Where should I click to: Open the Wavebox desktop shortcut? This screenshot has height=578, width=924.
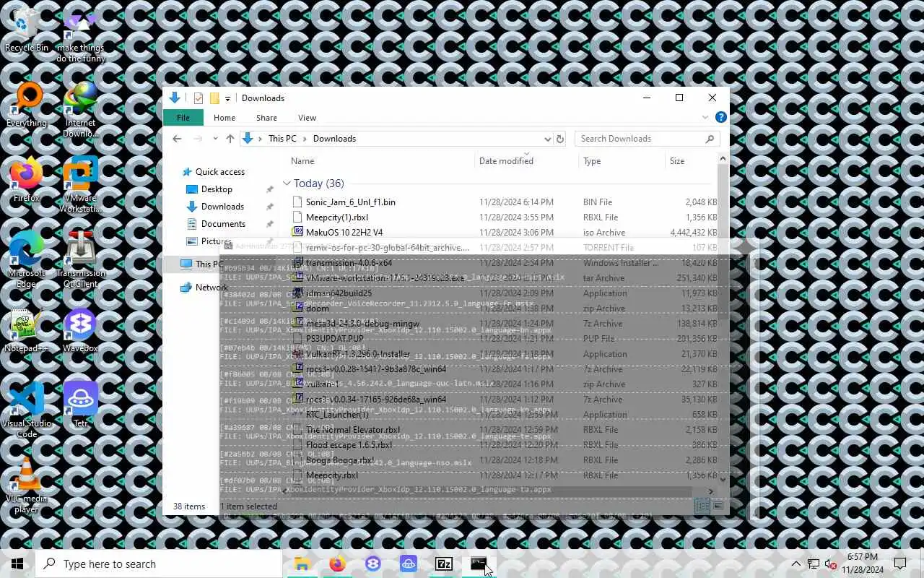click(80, 331)
